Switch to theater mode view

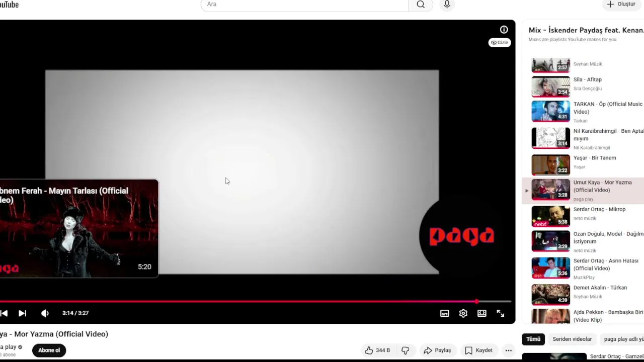pos(482,313)
